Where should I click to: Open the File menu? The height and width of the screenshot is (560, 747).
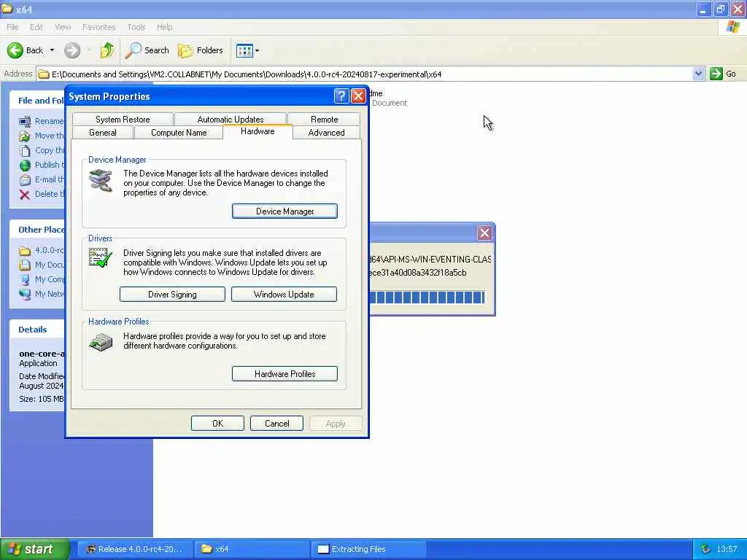[x=12, y=27]
